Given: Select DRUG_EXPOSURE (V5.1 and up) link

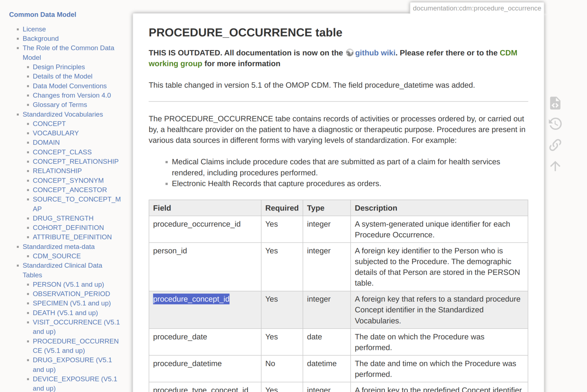Looking at the screenshot, I should pos(72,360).
